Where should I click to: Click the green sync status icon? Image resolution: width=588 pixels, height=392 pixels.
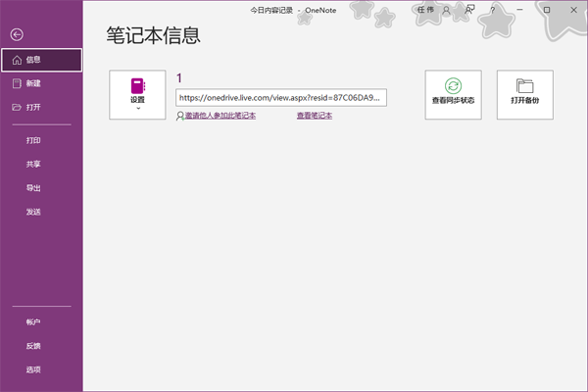coord(453,86)
